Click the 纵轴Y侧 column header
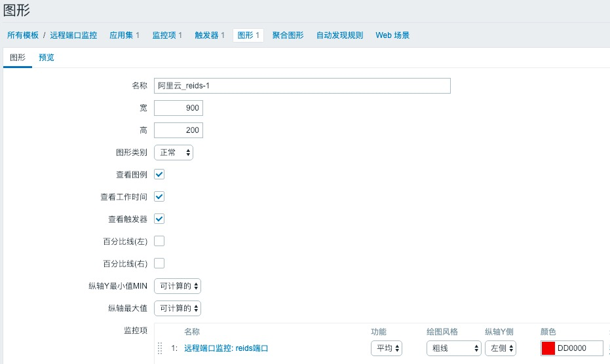 499,332
